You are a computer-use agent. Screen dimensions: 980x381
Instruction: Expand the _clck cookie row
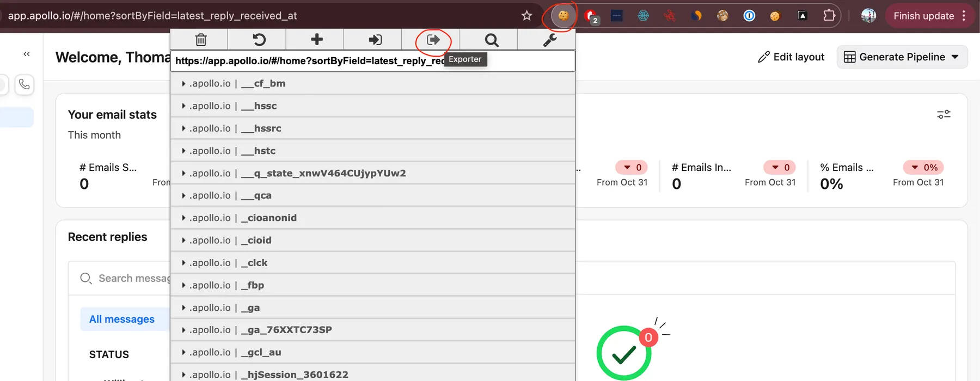373,262
